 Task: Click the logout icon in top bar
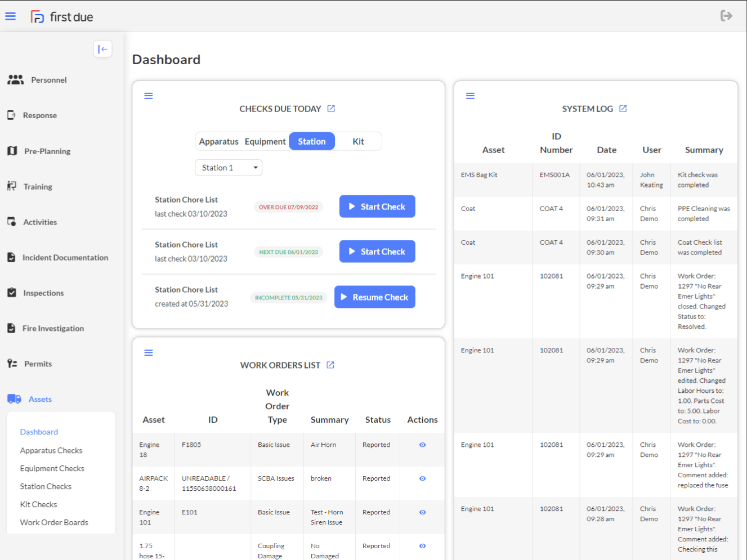click(x=726, y=16)
